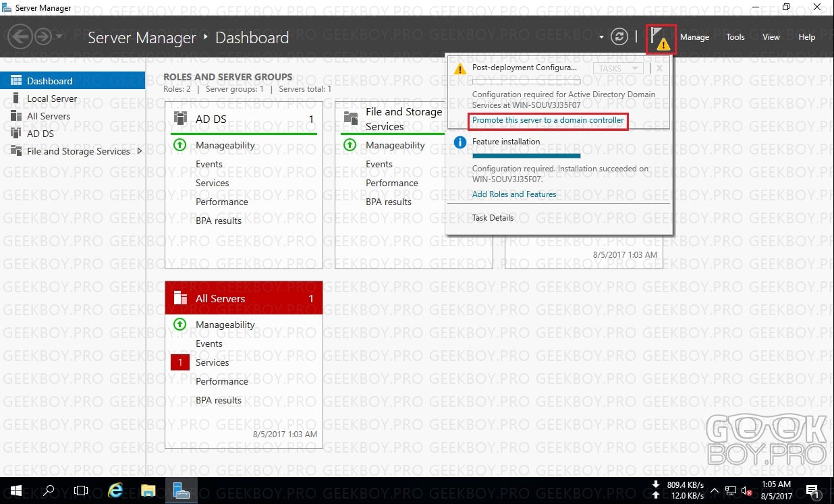The height and width of the screenshot is (504, 834).
Task: Open the notifications flag with warning
Action: pos(661,38)
